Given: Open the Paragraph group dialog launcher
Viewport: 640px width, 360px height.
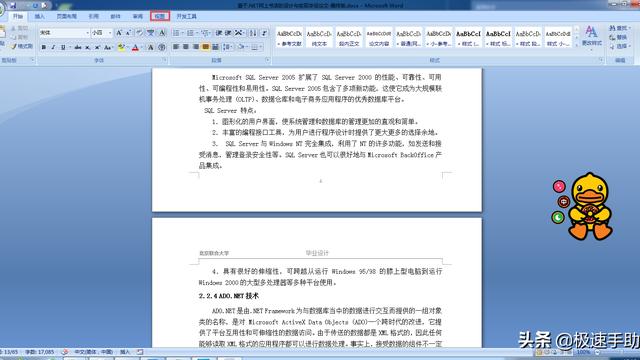Looking at the screenshot, I should pyautogui.click(x=268, y=60).
